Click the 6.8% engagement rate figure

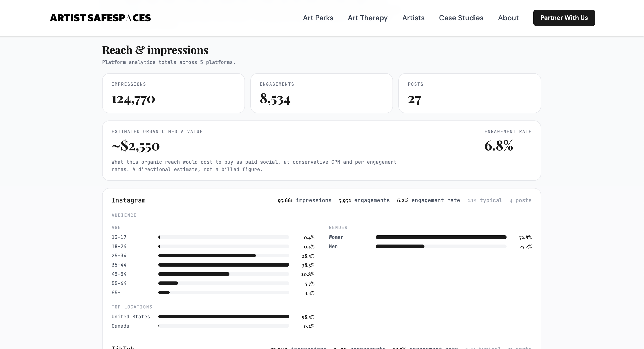point(499,146)
